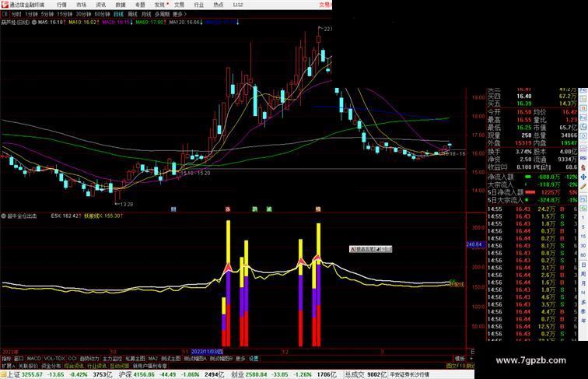
Task: Click green icon above the 1-minute shortcut
Action: point(583,208)
